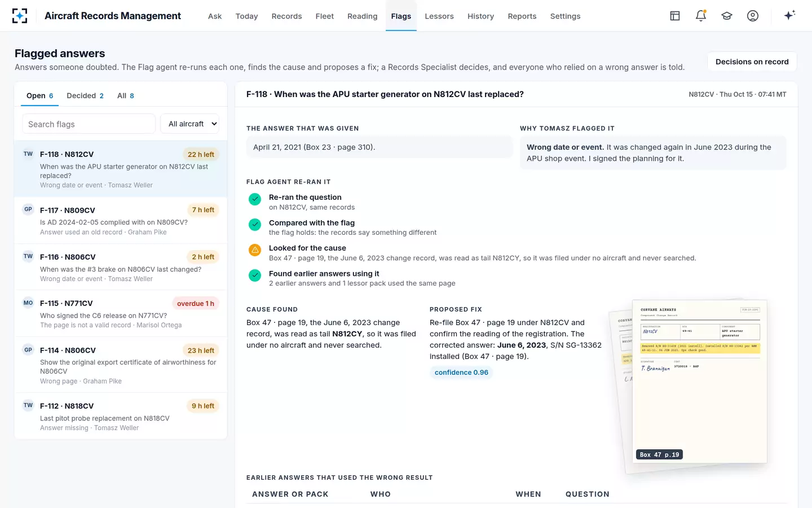Viewport: 812px width, 508px height.
Task: Click the MO avatar on flag F-115
Action: pyautogui.click(x=28, y=303)
